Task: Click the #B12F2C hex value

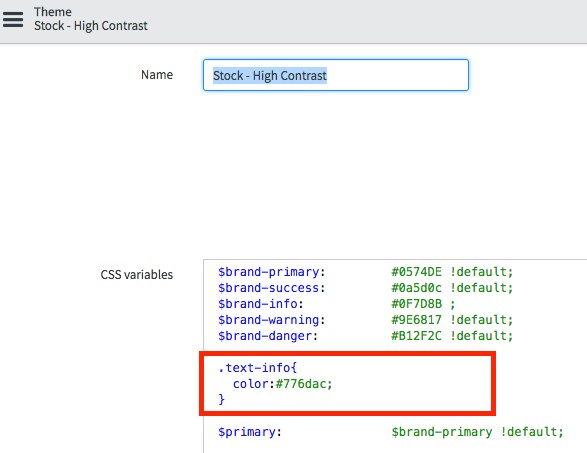Action: click(x=416, y=336)
